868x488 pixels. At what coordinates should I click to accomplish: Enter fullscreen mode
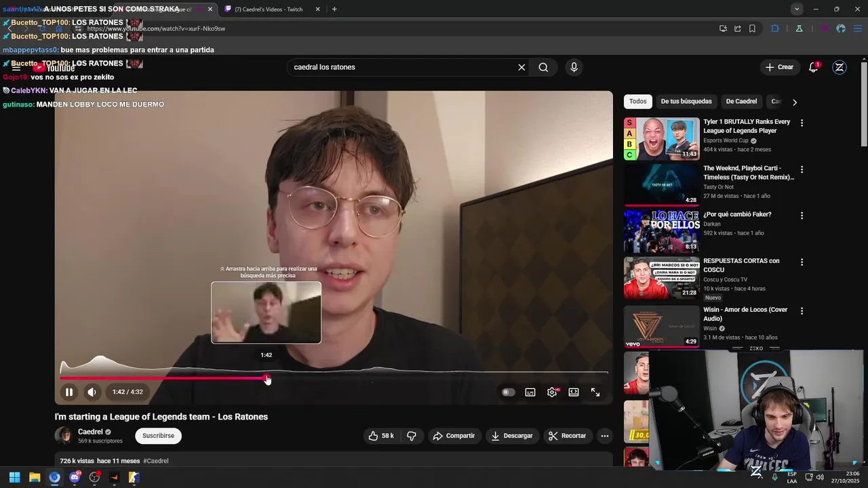click(x=595, y=392)
